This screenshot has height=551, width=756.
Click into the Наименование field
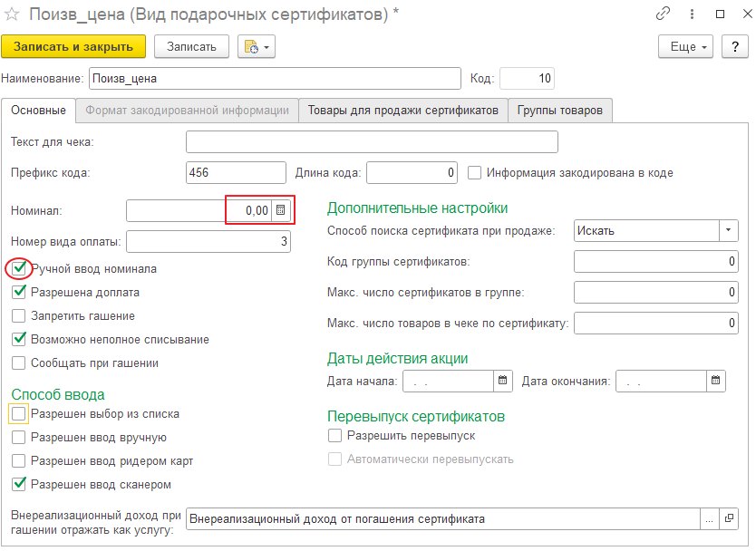[x=275, y=79]
